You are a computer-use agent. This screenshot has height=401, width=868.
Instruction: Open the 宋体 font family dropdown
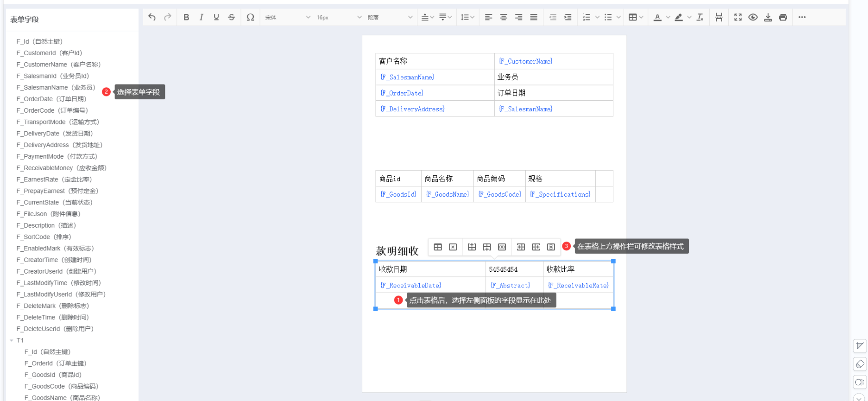tap(288, 17)
